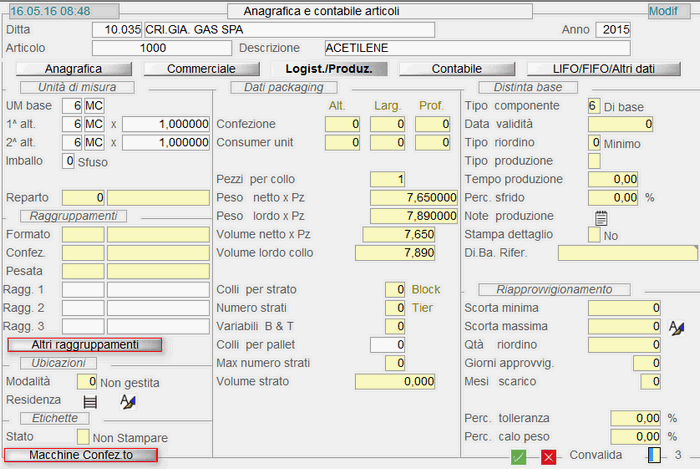Open the Note produzione notepad icon
This screenshot has width=700, height=469.
click(601, 216)
